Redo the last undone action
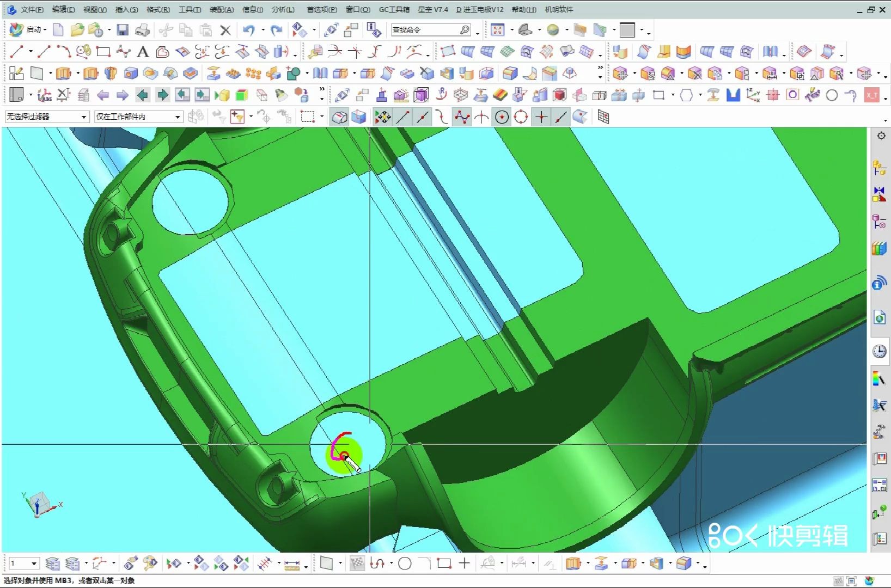Viewport: 891px width, 588px height. 277,30
